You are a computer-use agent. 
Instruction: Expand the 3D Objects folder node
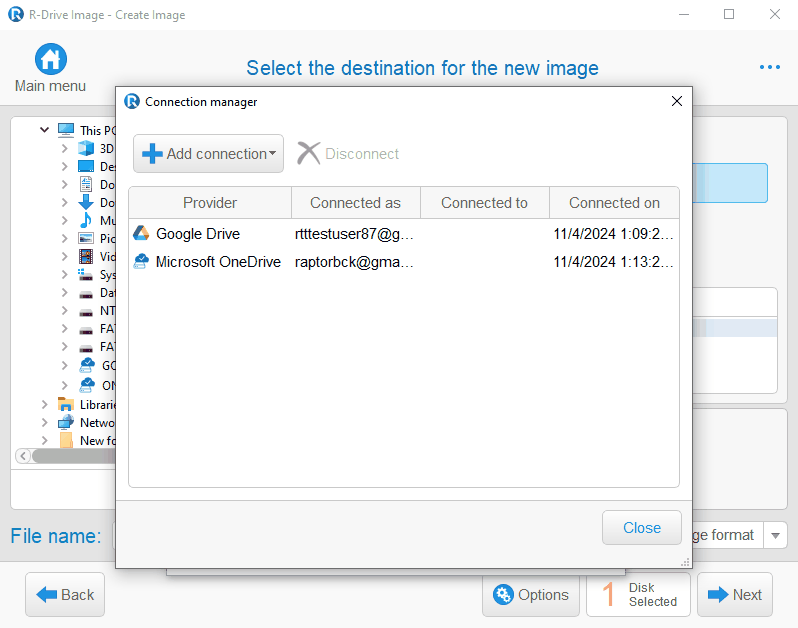tap(64, 148)
